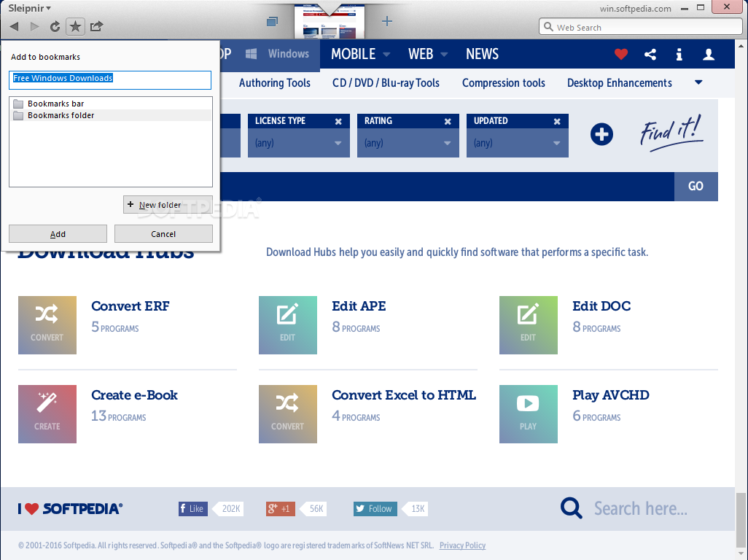Click the Twitter Follow button
Viewport: 748px width, 560px height.
(375, 509)
